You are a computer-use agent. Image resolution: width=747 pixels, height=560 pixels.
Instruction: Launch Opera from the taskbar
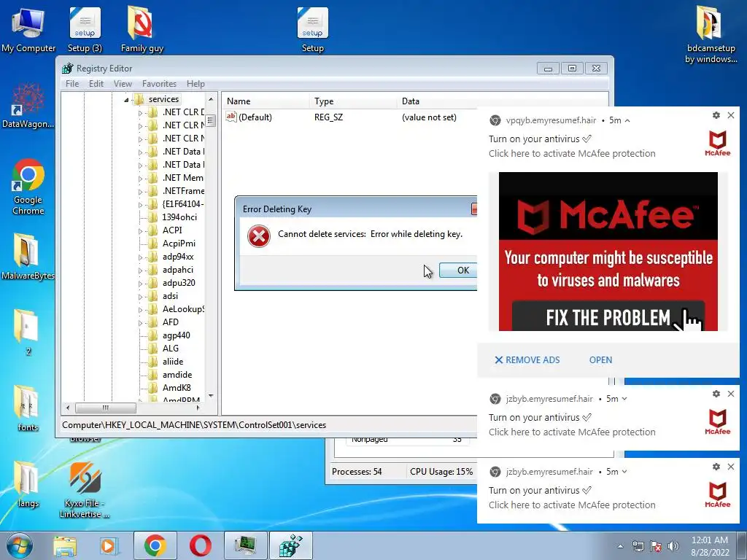[201, 545]
